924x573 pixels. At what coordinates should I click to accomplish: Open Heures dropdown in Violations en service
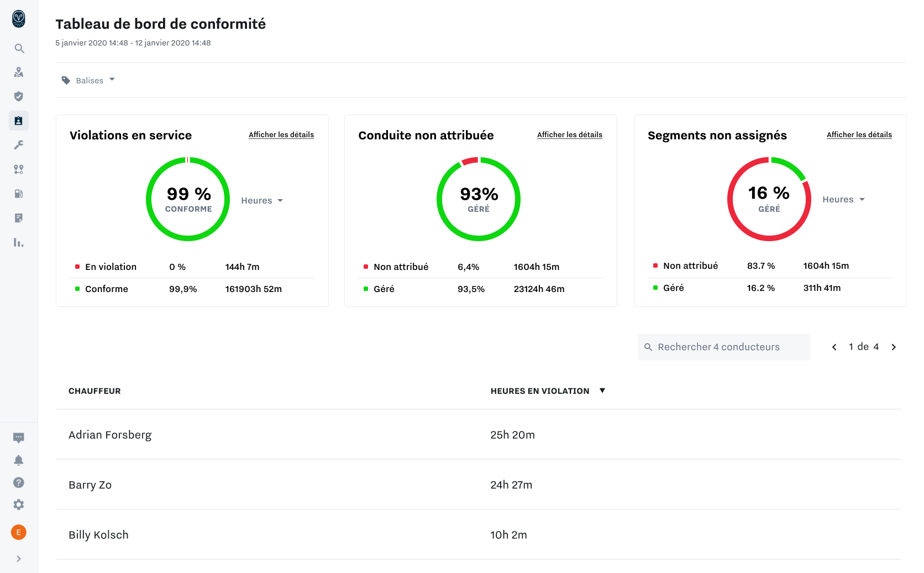pyautogui.click(x=262, y=201)
